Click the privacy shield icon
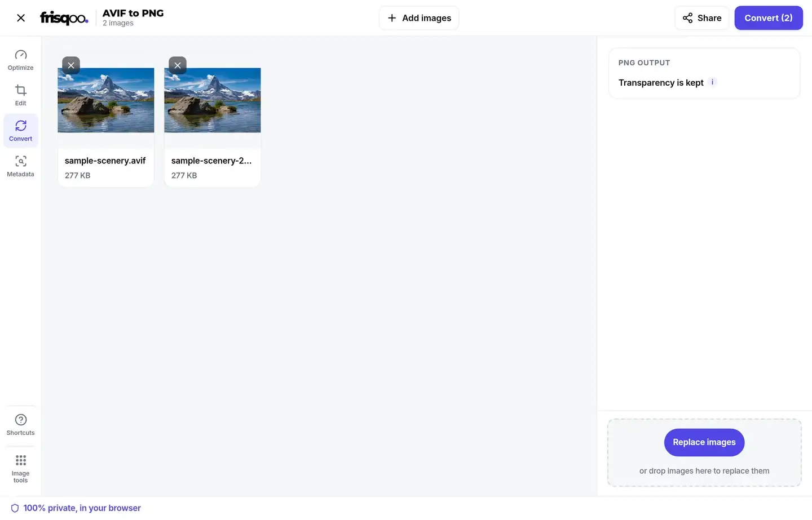 (x=15, y=508)
